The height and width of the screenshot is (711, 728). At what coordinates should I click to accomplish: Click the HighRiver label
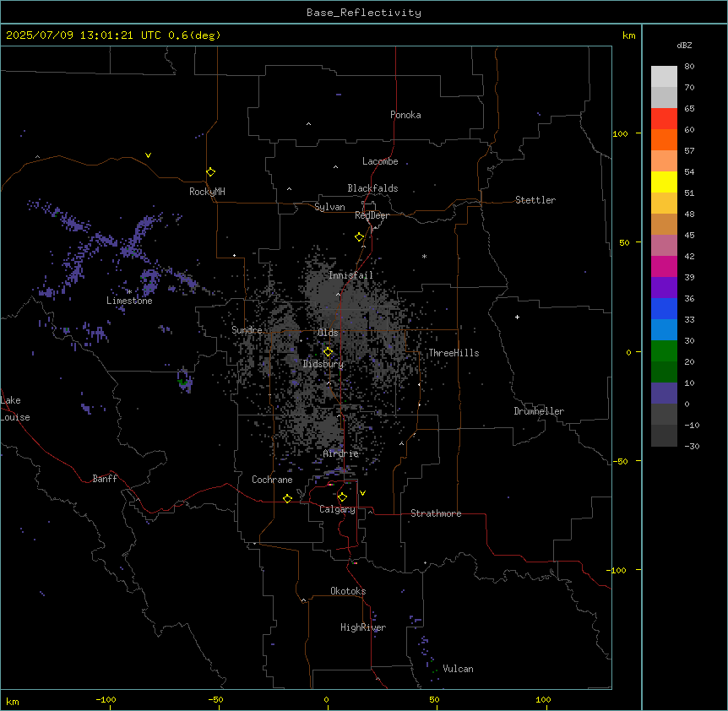(x=363, y=627)
